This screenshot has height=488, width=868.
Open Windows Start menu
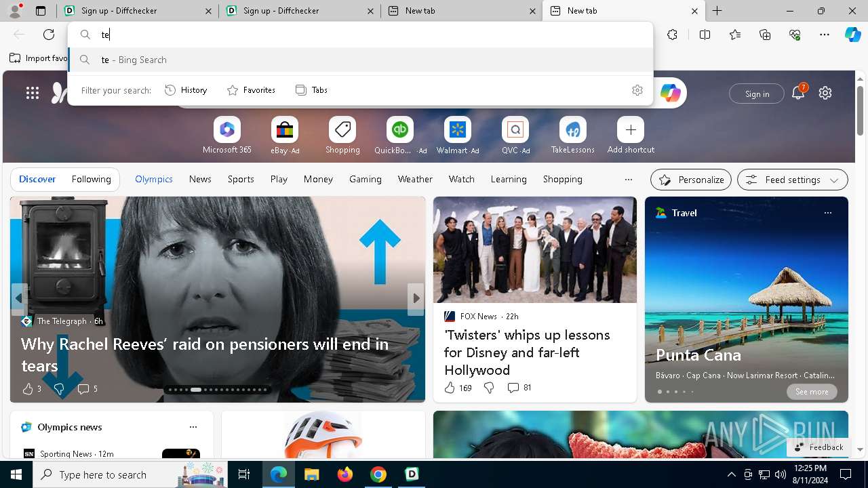[x=16, y=474]
